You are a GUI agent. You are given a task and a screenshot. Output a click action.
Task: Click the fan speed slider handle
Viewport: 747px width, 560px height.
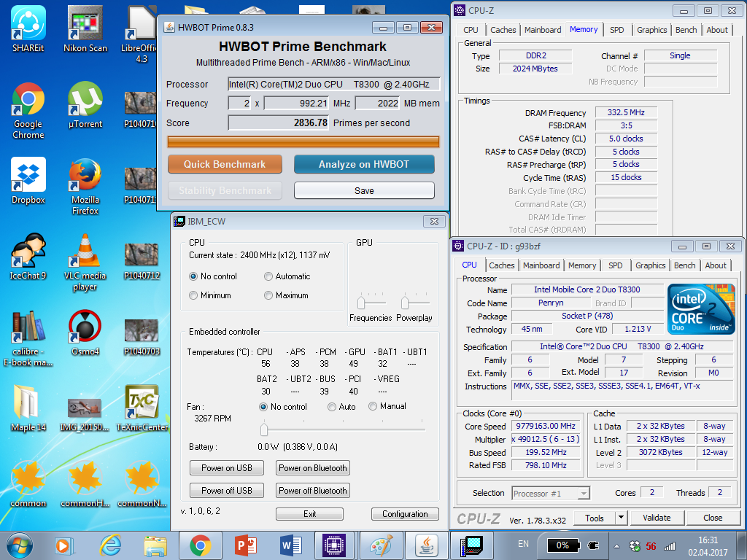pos(264,429)
